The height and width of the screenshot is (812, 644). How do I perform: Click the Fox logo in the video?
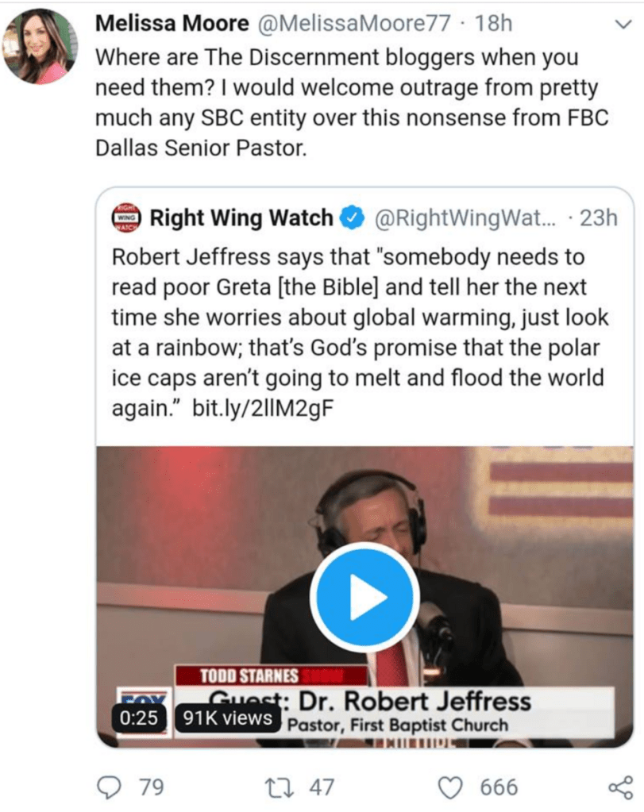(143, 698)
